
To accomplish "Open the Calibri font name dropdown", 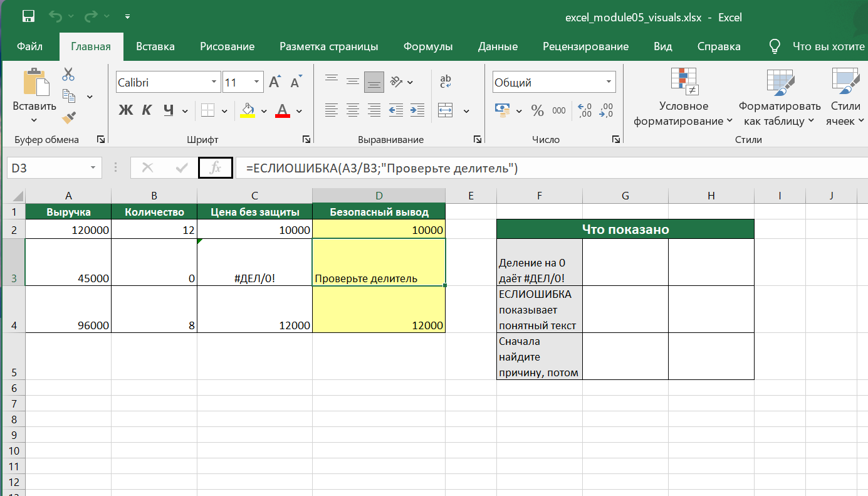I will [214, 82].
